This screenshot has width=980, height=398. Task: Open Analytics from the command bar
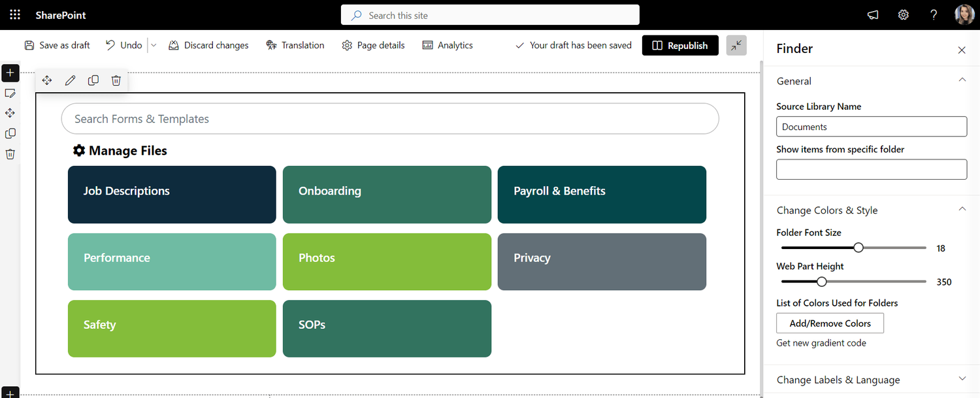click(447, 45)
